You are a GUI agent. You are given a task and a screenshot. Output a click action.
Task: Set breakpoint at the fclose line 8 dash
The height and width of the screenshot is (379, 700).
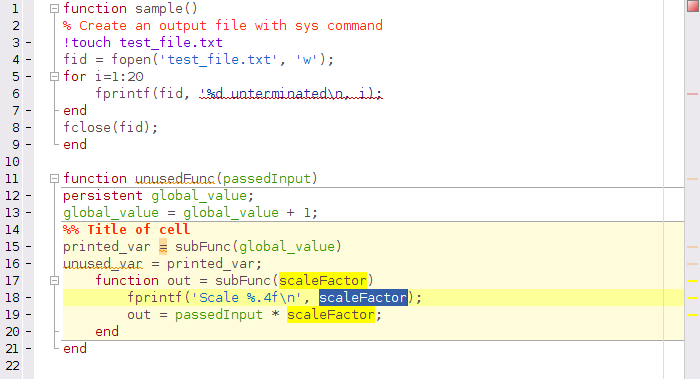click(29, 128)
